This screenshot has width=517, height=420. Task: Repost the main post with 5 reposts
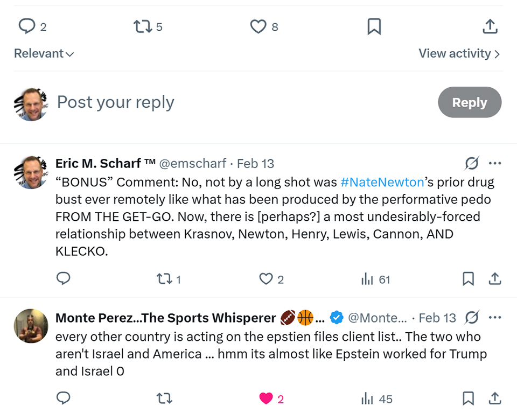(143, 26)
